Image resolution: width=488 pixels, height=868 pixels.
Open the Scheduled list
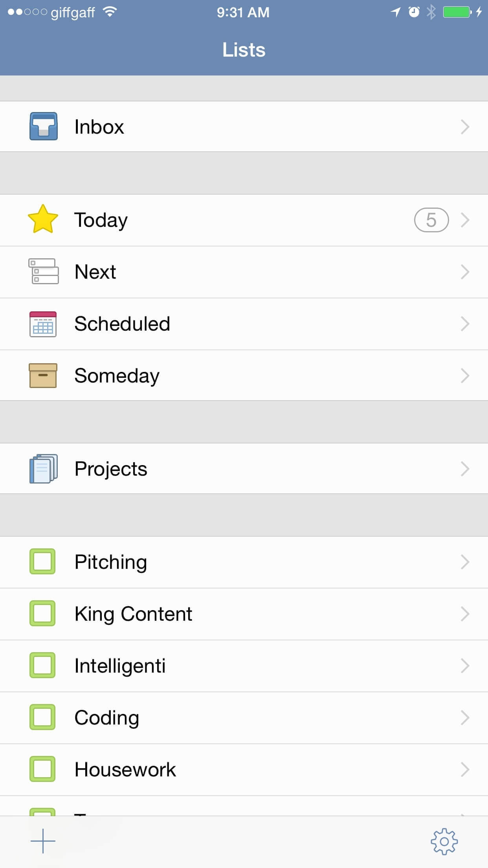point(122,324)
